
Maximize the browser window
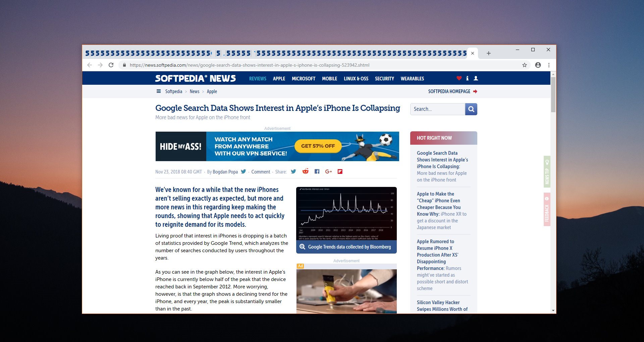tap(533, 50)
